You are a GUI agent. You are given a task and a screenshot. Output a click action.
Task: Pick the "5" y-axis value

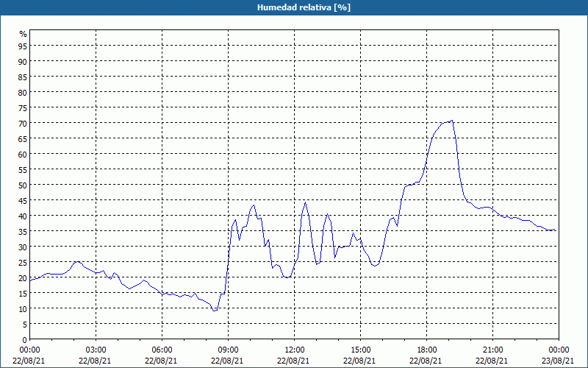click(25, 324)
